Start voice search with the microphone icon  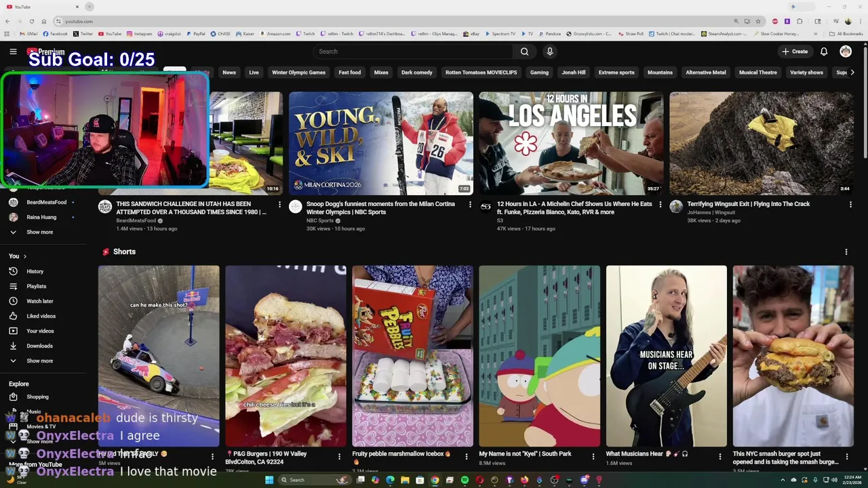(x=550, y=52)
